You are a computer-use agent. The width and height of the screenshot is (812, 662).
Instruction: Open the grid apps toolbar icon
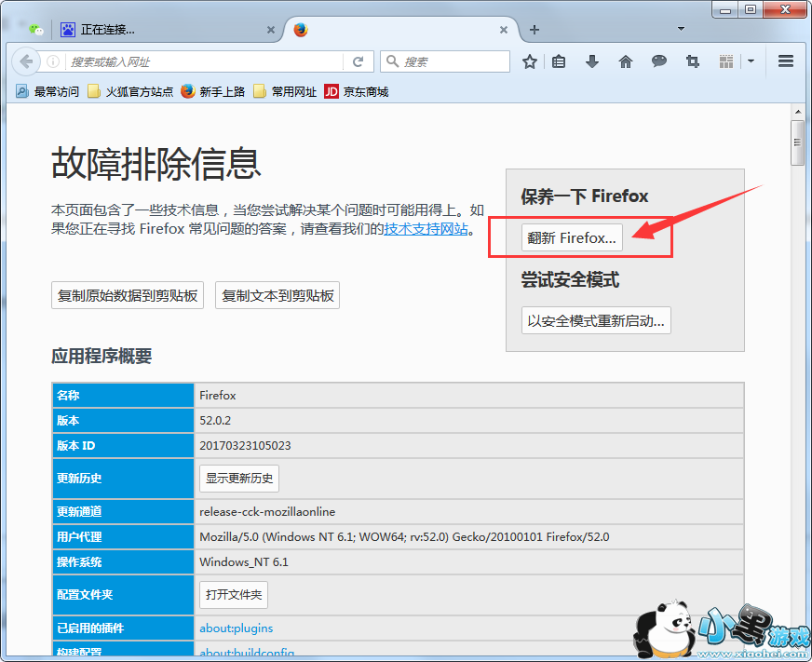[x=726, y=61]
